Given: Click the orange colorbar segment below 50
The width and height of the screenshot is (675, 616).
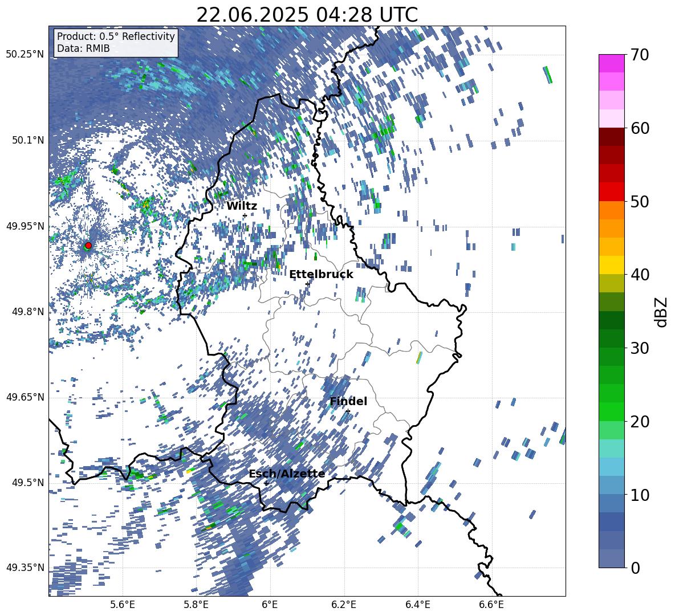Looking at the screenshot, I should pos(611,210).
